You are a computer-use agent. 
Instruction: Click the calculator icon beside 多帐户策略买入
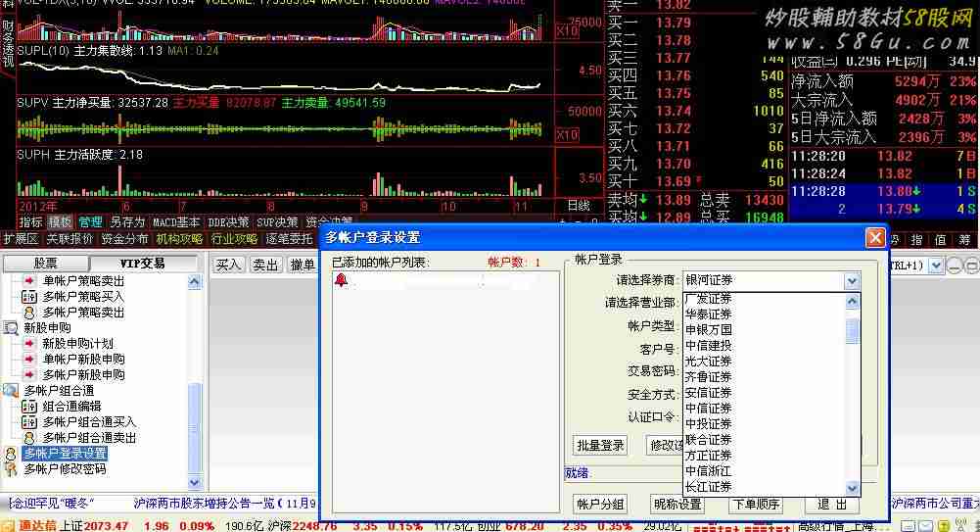coord(28,297)
